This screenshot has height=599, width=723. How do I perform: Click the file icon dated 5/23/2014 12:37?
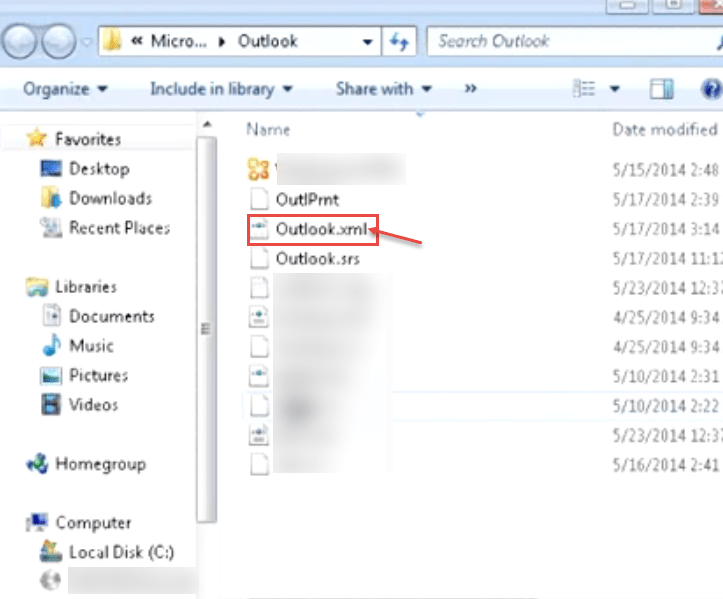[259, 436]
